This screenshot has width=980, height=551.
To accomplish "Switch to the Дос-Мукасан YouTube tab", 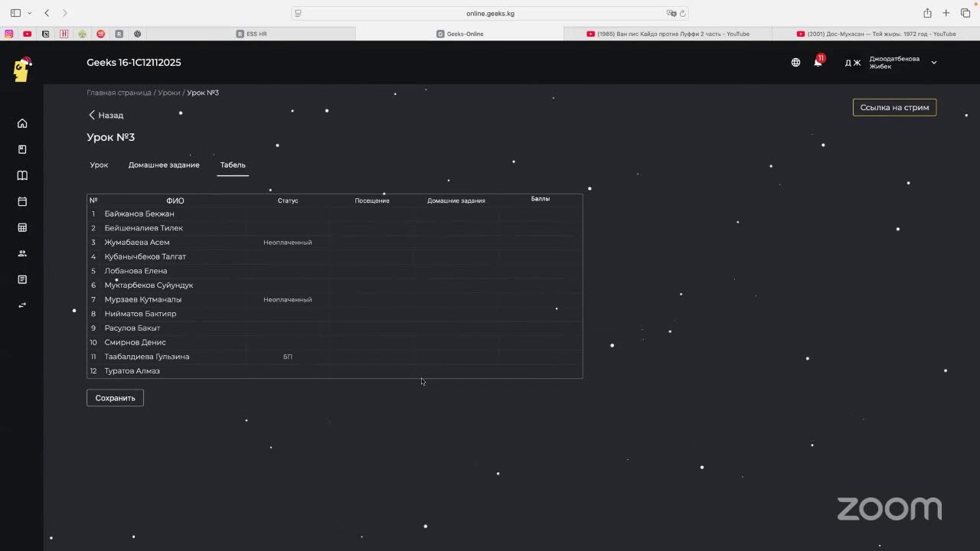I will click(876, 34).
